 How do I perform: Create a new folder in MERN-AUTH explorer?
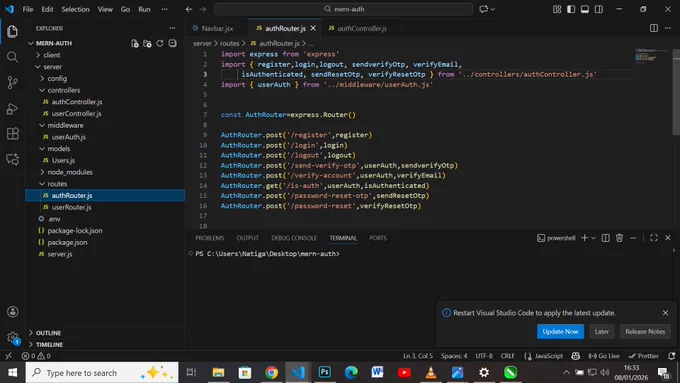[147, 43]
